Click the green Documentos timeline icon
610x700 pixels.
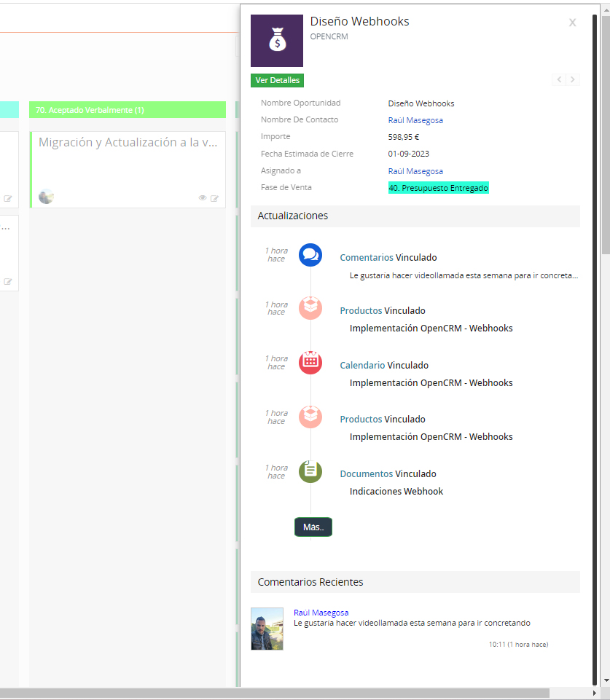(x=310, y=471)
